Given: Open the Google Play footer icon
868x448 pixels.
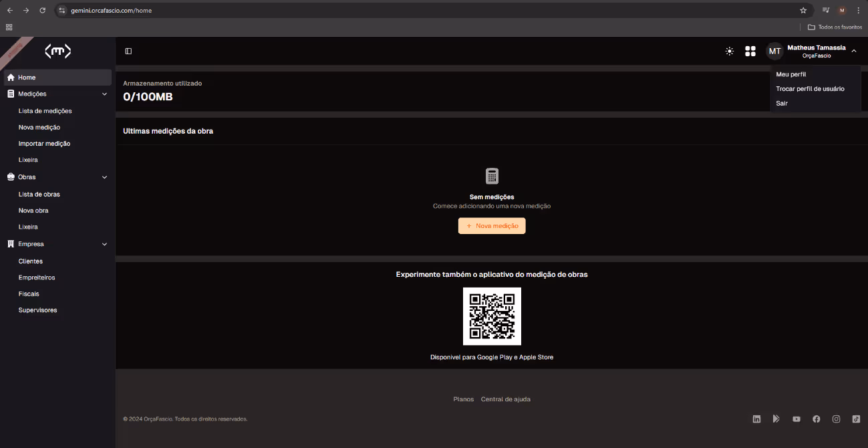Looking at the screenshot, I should (x=776, y=419).
